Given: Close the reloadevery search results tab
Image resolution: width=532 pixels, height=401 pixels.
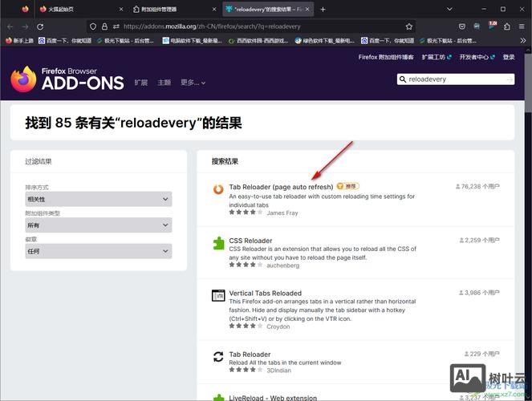Looking at the screenshot, I should click(307, 10).
